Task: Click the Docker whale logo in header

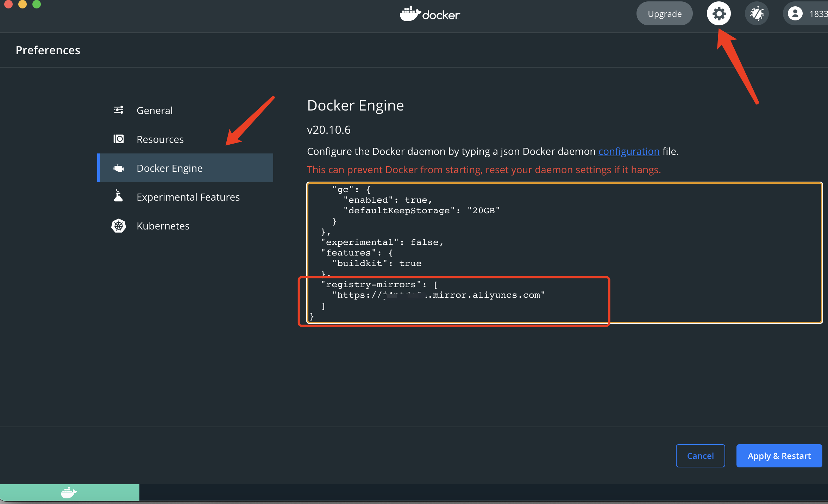Action: [x=410, y=14]
